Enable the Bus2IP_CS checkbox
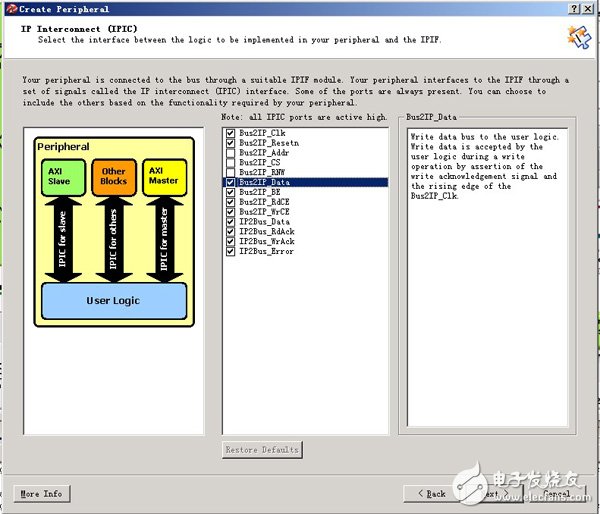Image resolution: width=600 pixels, height=514 pixels. click(x=231, y=163)
